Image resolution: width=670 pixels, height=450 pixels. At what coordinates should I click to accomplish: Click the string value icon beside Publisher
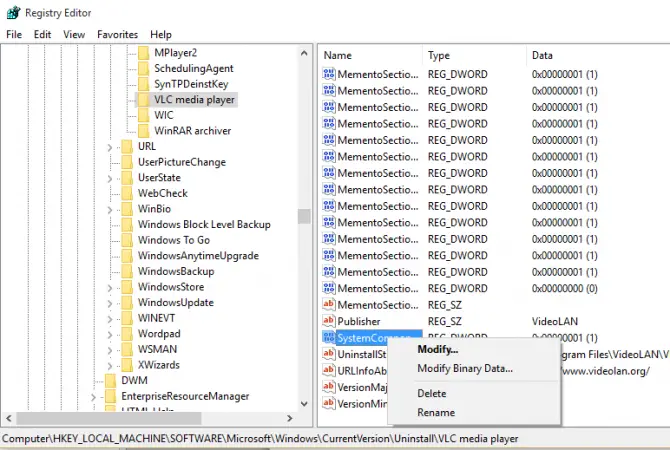pyautogui.click(x=328, y=321)
